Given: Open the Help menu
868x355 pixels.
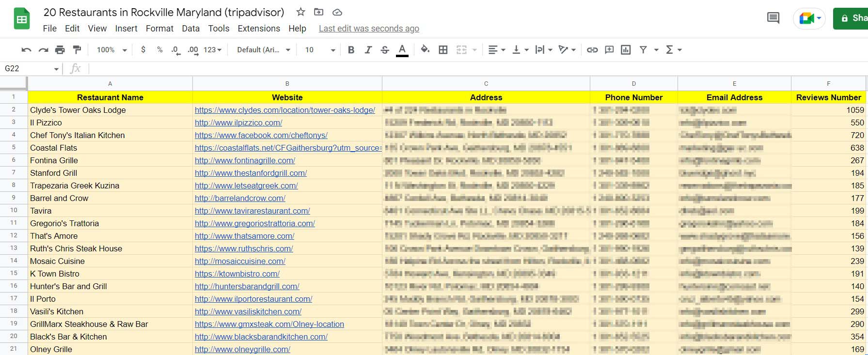Looking at the screenshot, I should coord(297,29).
